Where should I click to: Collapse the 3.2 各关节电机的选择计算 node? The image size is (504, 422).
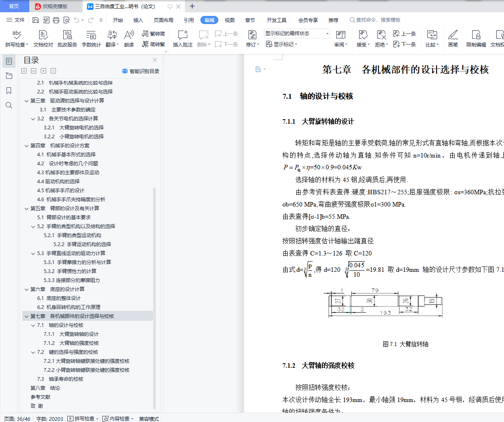click(x=33, y=119)
